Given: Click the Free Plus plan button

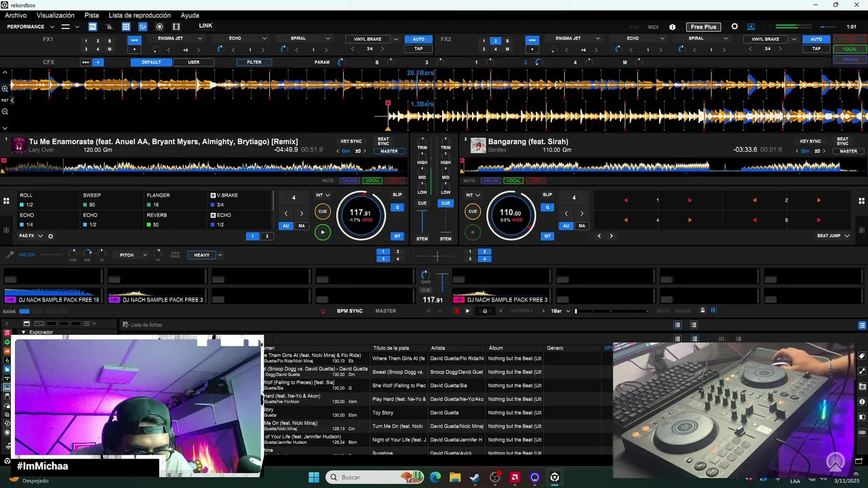Looking at the screenshot, I should (703, 27).
